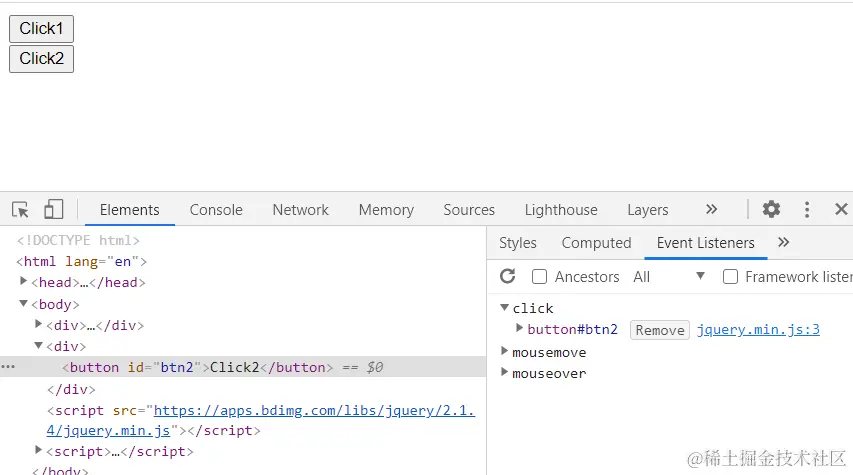Viewport: 853px width, 475px height.
Task: Close the DevTools panel
Action: [x=841, y=210]
